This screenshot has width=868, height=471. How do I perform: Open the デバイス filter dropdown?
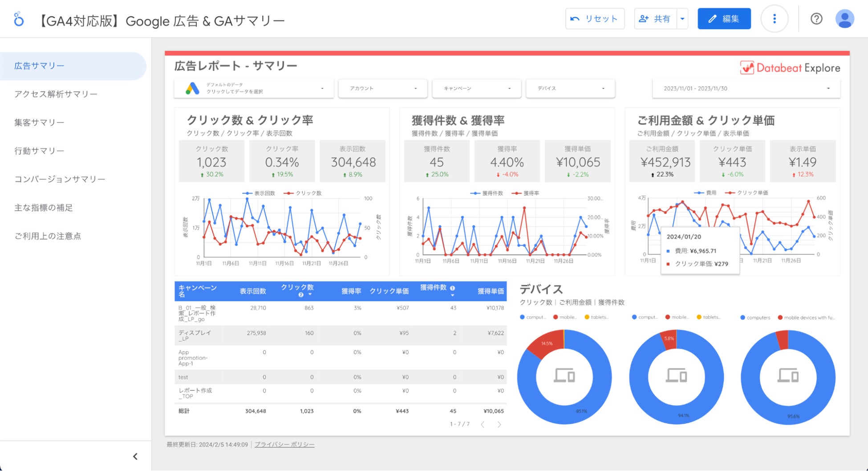point(570,88)
